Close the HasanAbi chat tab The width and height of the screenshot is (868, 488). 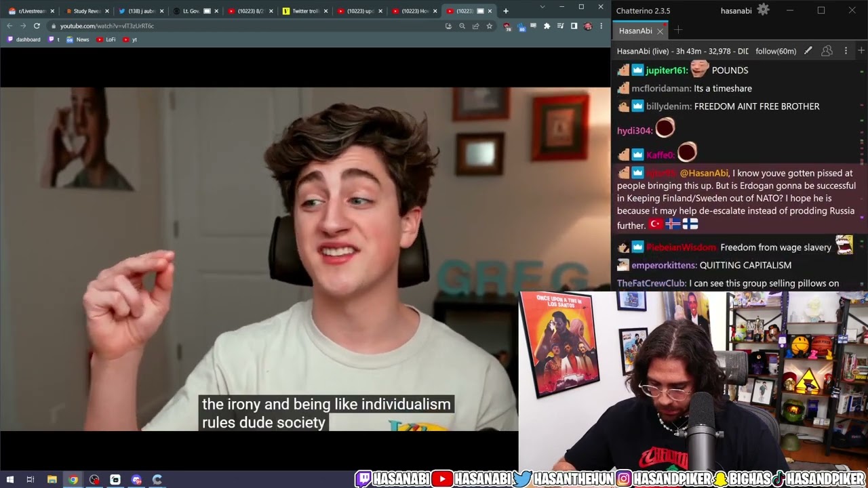coord(660,30)
